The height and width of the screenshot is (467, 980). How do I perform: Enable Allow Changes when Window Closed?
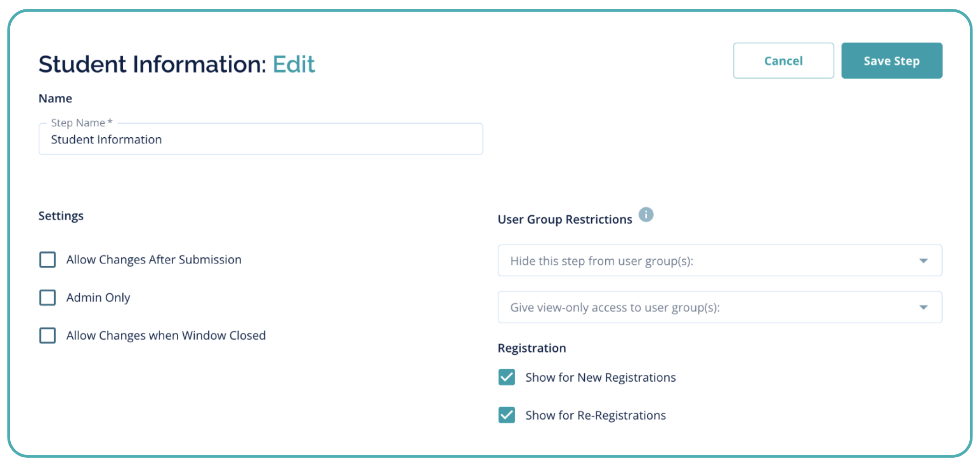point(47,335)
